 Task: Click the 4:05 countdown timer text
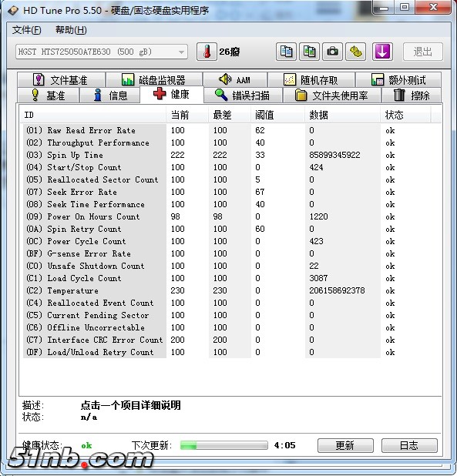pyautogui.click(x=284, y=445)
